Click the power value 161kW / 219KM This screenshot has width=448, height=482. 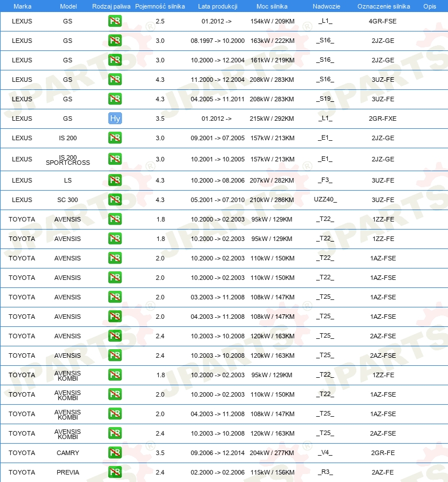272,60
